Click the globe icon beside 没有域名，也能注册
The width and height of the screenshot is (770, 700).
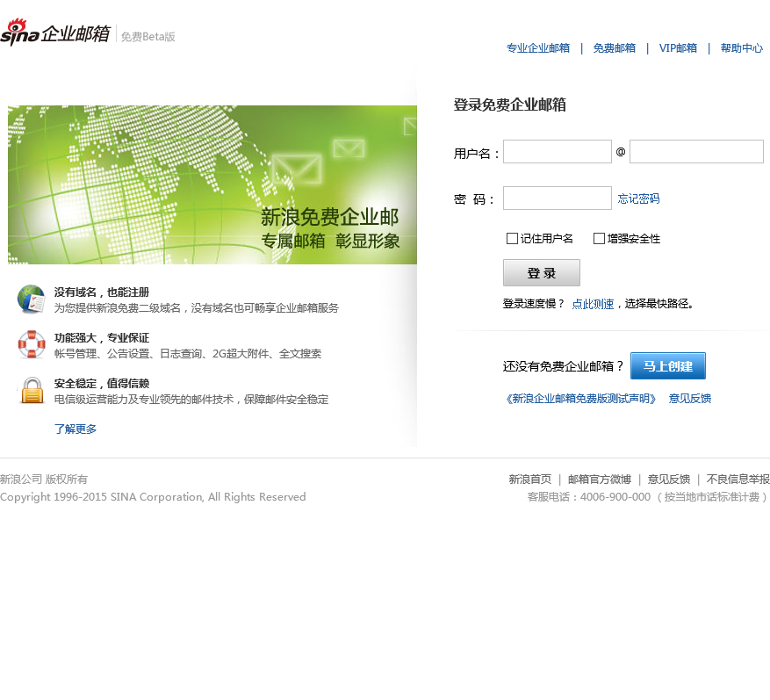click(31, 299)
